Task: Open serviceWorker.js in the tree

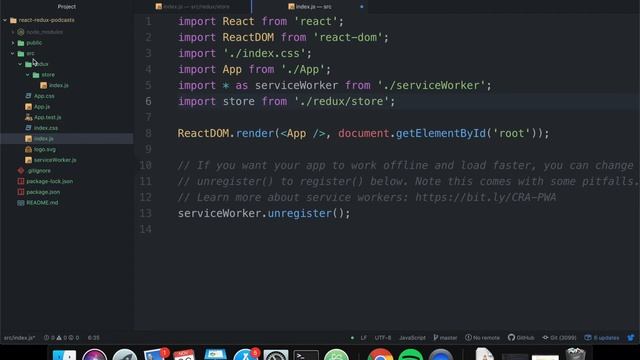Action: point(55,160)
